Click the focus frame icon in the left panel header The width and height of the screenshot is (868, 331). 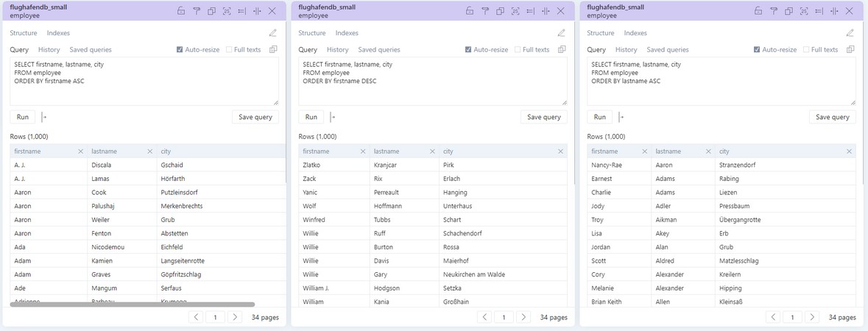click(x=227, y=11)
